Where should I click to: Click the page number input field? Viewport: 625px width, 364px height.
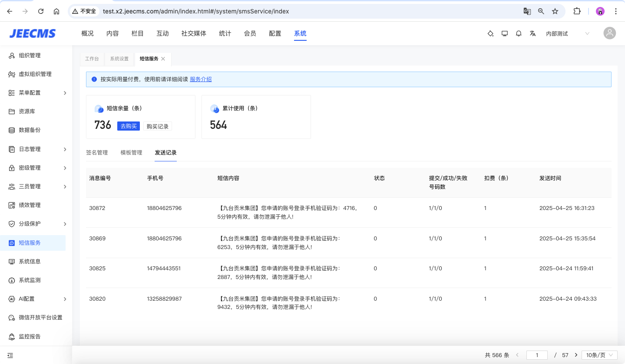point(537,355)
